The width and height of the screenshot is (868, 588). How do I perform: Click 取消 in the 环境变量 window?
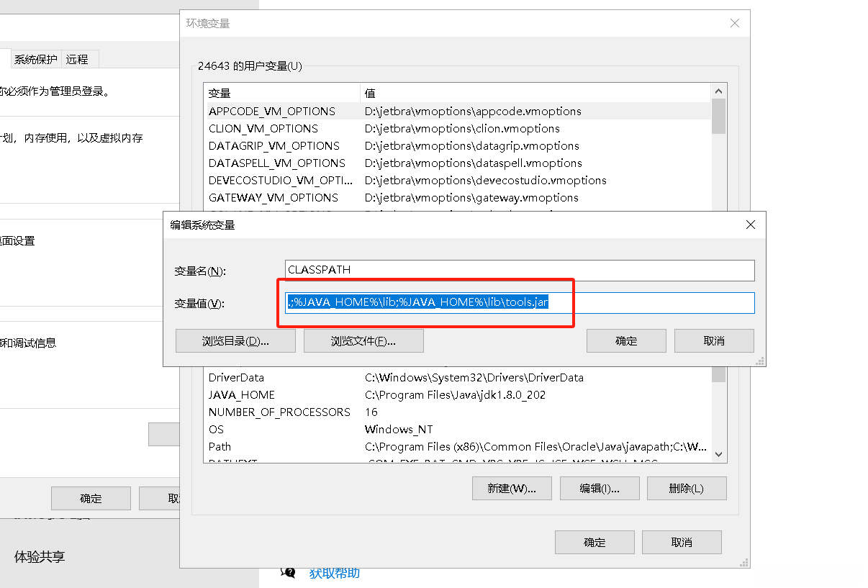coord(682,542)
